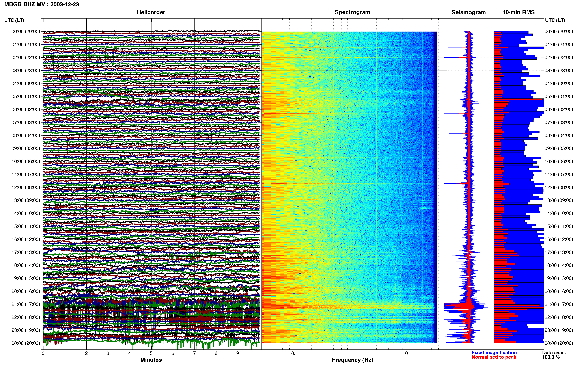This screenshot has height=368, width=588.
Task: Click the left '04:00 (00:00)' time label
Action: (26, 83)
